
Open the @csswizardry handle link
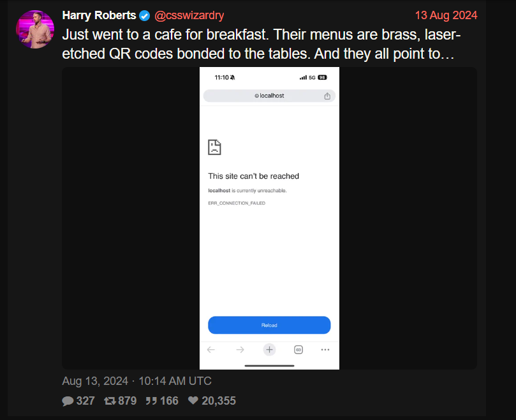(x=189, y=15)
